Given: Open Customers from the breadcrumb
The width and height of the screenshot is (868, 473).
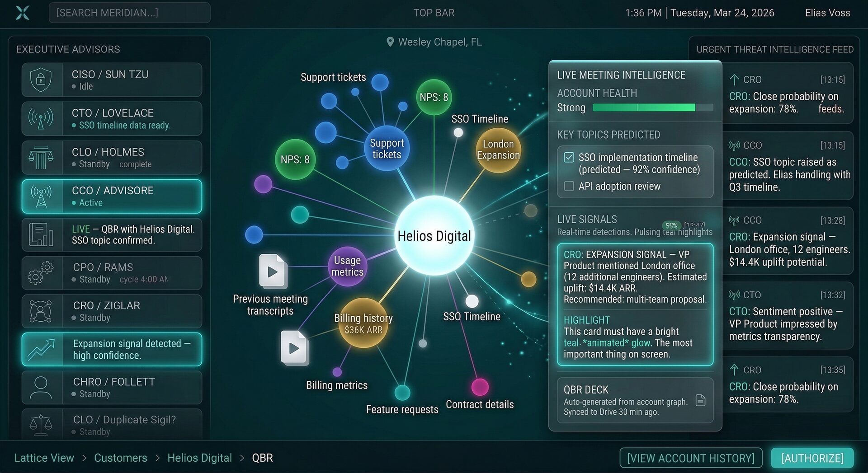Looking at the screenshot, I should 120,458.
